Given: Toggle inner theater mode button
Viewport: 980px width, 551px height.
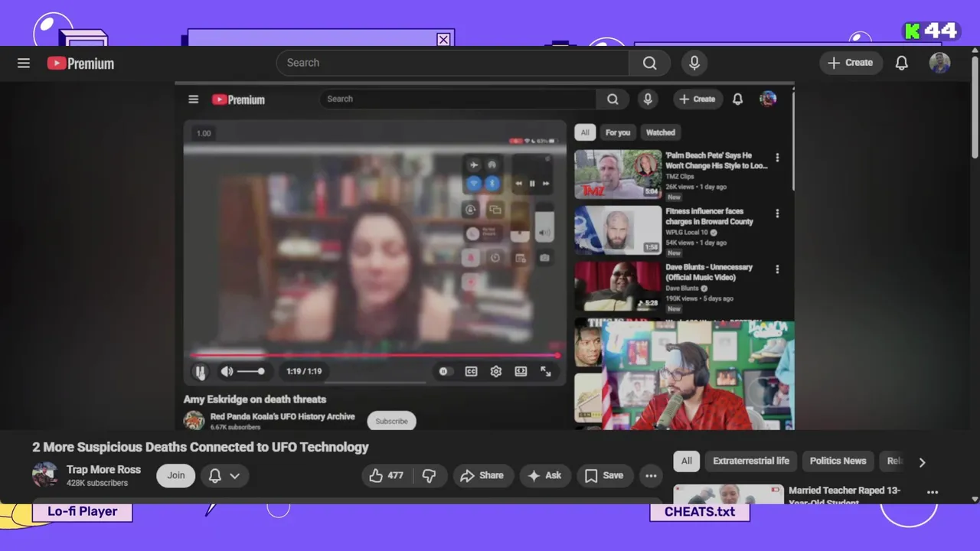Looking at the screenshot, I should (521, 371).
